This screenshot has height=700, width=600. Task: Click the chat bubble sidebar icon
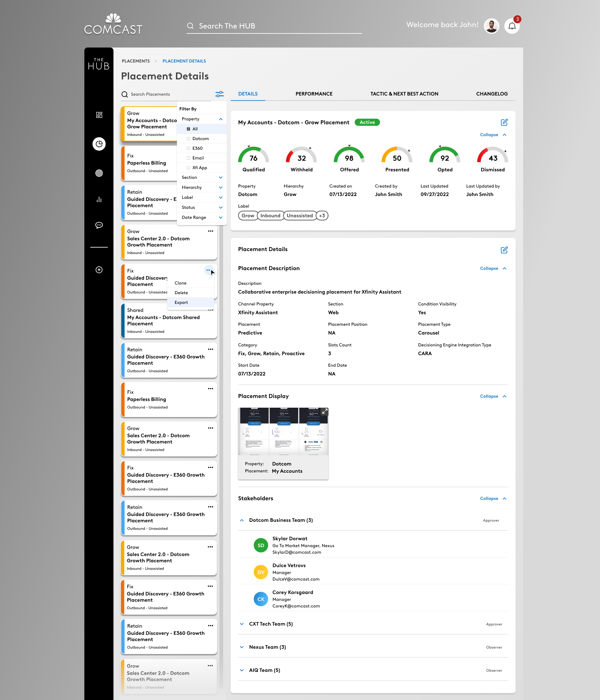coord(99,225)
